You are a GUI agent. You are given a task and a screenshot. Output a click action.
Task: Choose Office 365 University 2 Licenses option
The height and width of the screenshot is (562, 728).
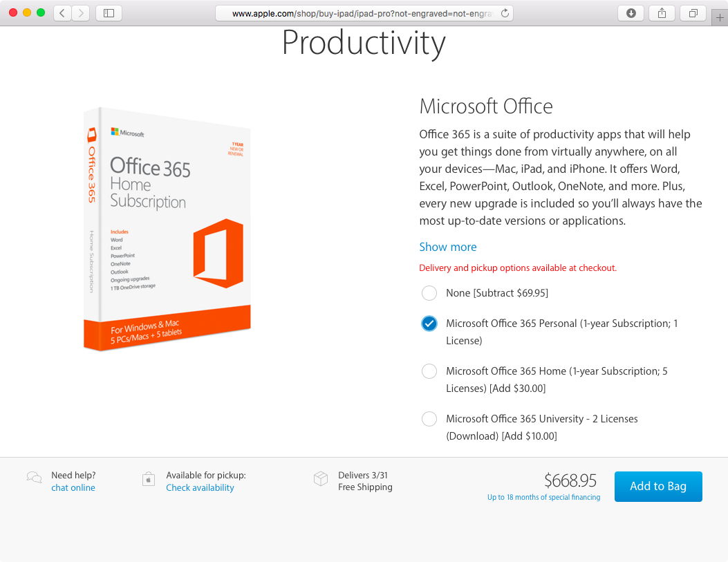click(x=429, y=419)
